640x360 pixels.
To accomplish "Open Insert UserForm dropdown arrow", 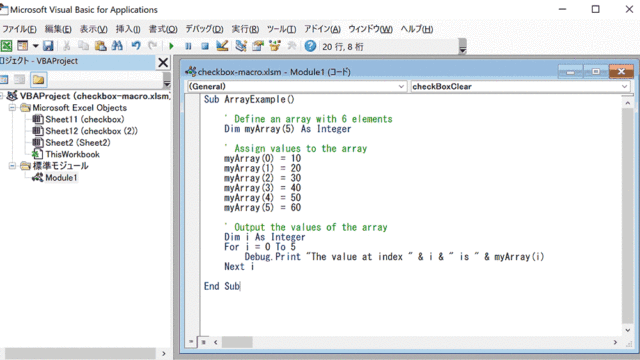I will (x=36, y=46).
